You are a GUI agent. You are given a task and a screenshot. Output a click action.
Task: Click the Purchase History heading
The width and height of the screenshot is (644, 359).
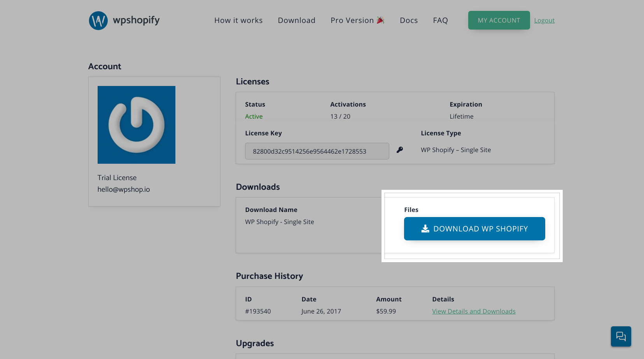point(269,276)
